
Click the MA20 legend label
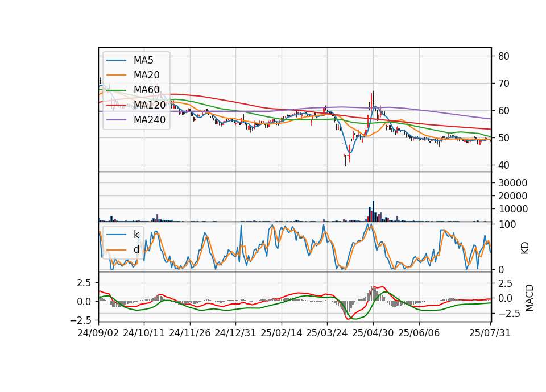tap(146, 75)
